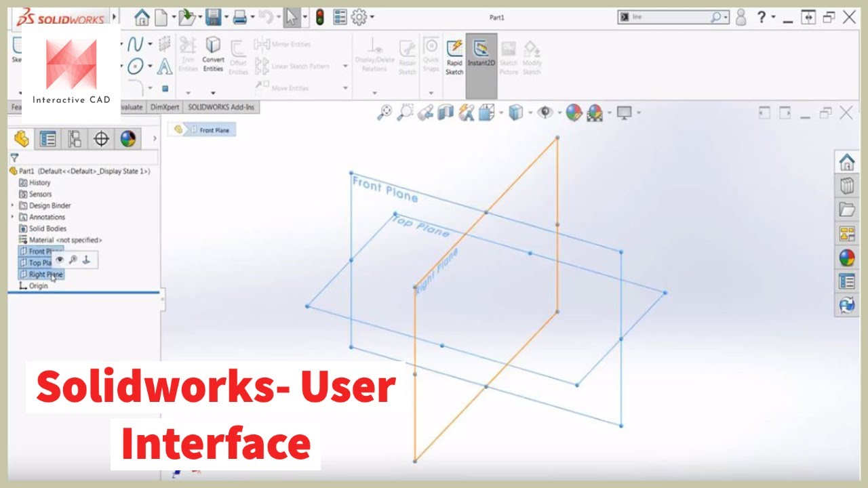Click the tree filter funnel icon

click(x=14, y=157)
